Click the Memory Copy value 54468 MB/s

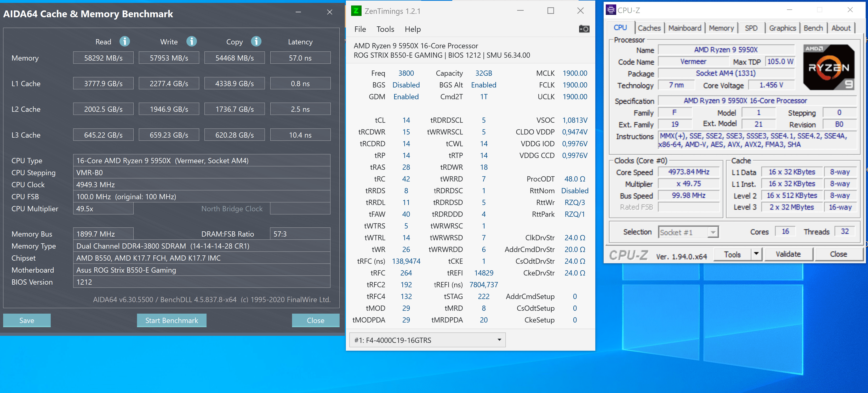tap(235, 58)
